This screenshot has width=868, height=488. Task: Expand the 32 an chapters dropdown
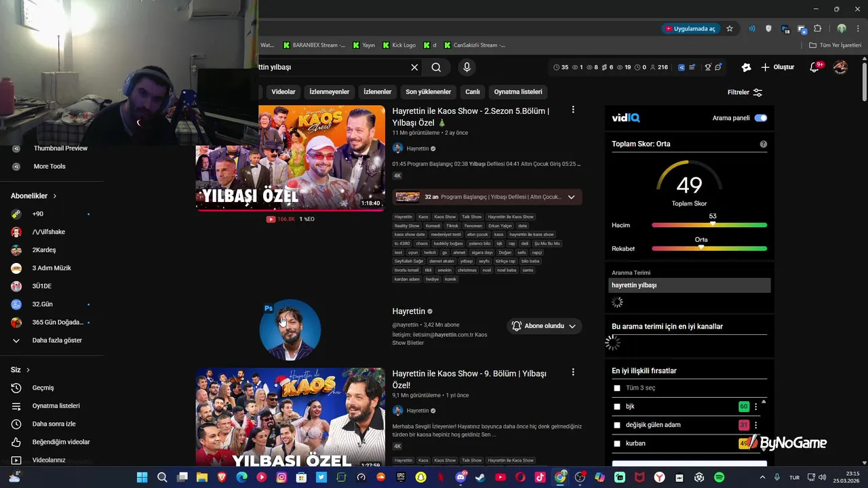tap(571, 197)
